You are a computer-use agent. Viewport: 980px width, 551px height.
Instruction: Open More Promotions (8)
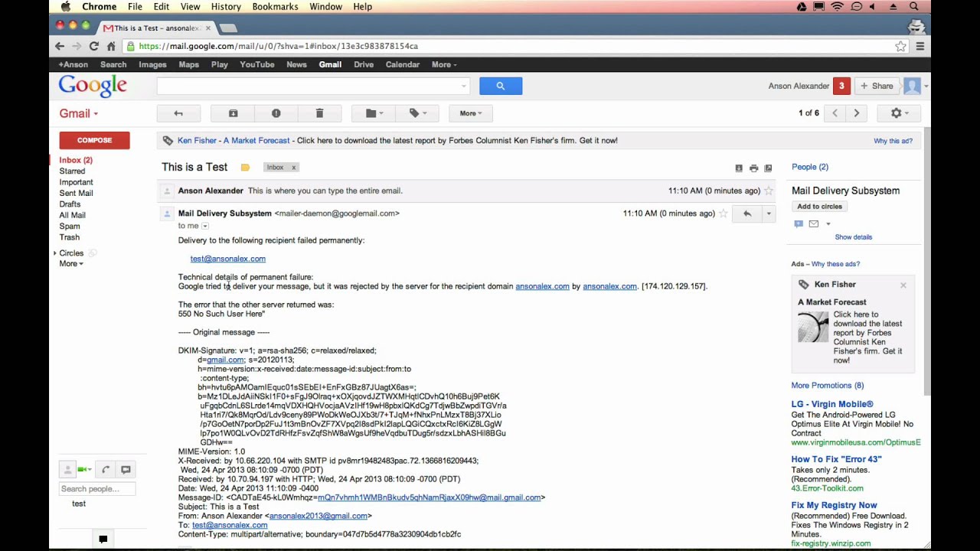827,386
